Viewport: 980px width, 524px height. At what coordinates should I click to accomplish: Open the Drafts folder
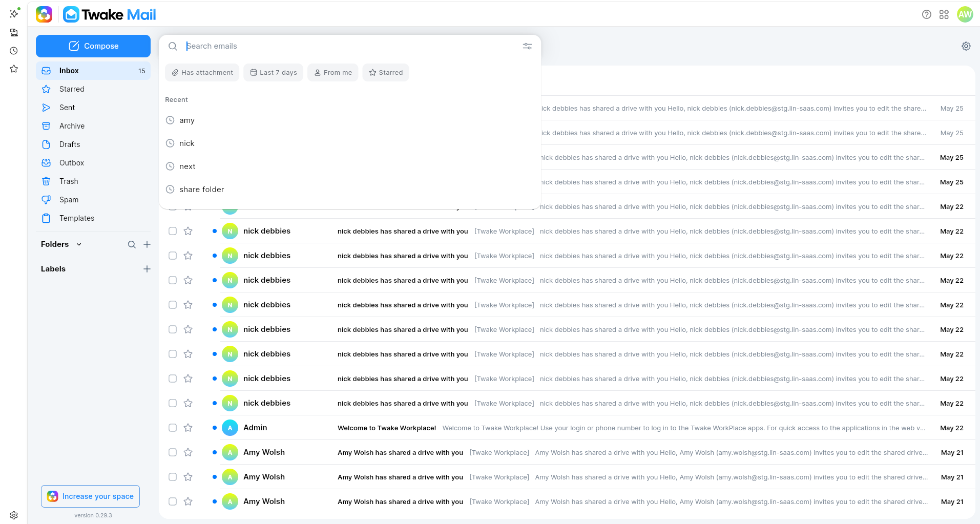click(93, 144)
